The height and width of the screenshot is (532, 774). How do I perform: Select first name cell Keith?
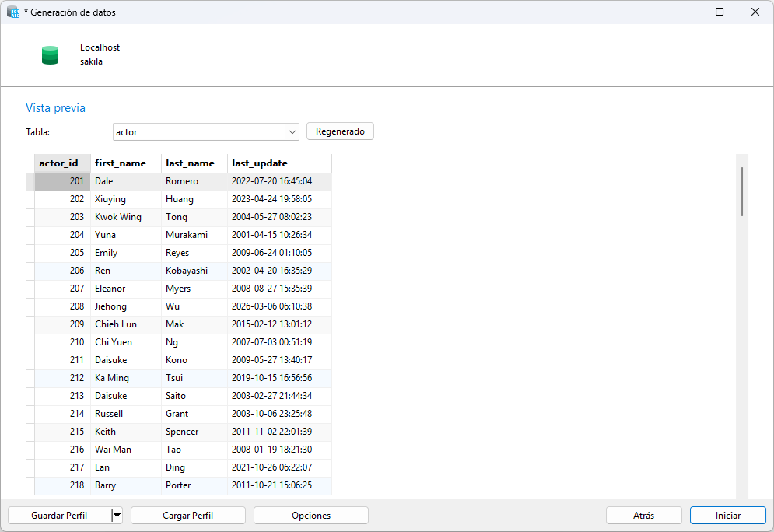point(126,432)
